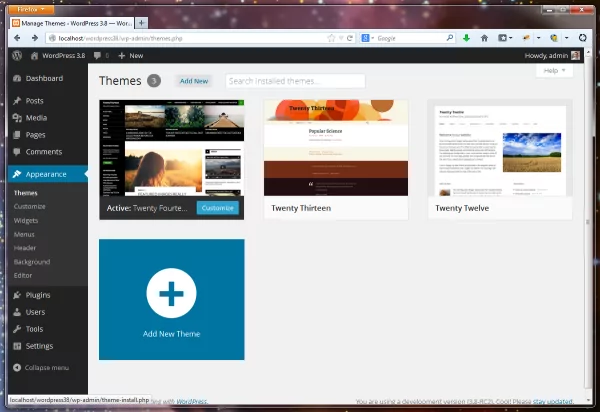
Task: Open the Plugins icon in sidebar
Action: click(x=17, y=295)
